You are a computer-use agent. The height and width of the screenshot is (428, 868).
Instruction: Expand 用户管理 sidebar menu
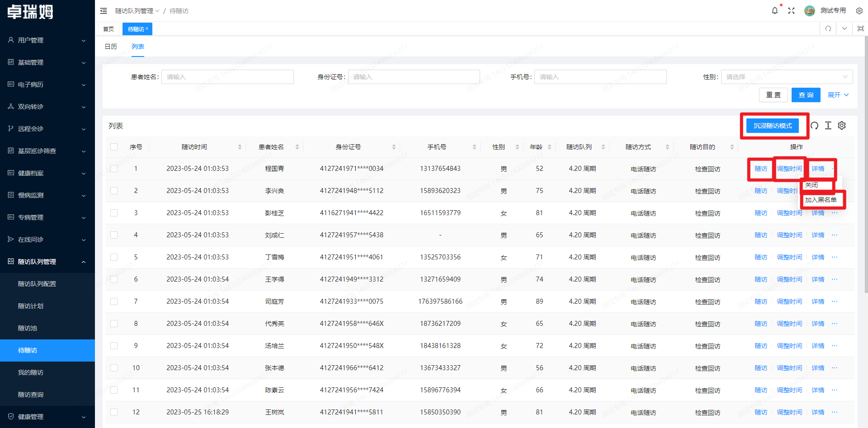click(x=47, y=40)
